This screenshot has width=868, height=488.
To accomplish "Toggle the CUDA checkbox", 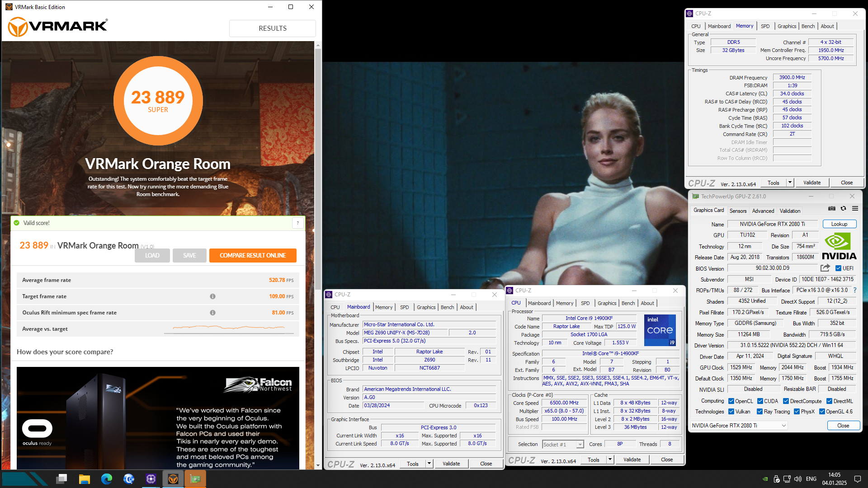I will pos(760,401).
